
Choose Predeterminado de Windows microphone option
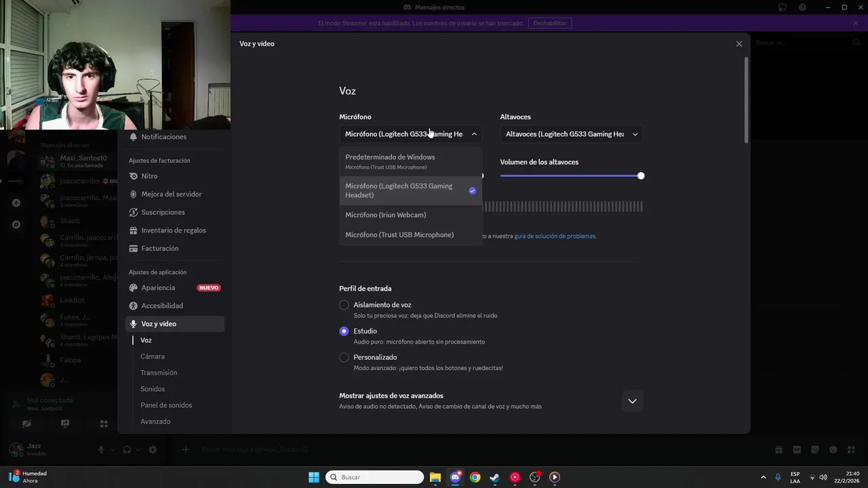(x=410, y=161)
